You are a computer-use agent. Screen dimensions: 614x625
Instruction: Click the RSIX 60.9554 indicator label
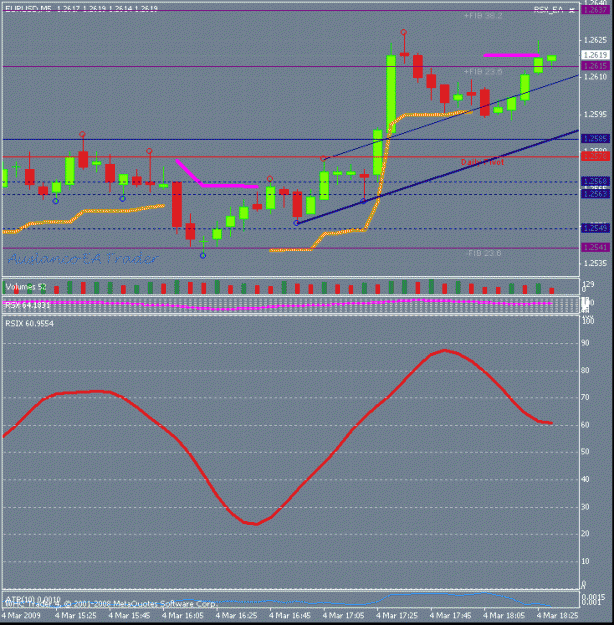(x=30, y=324)
